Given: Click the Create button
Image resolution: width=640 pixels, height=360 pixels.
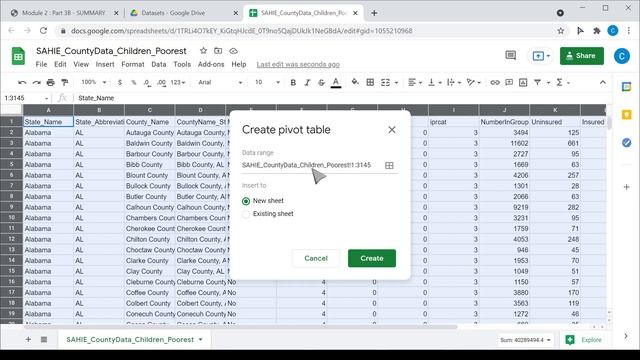Looking at the screenshot, I should tap(372, 258).
